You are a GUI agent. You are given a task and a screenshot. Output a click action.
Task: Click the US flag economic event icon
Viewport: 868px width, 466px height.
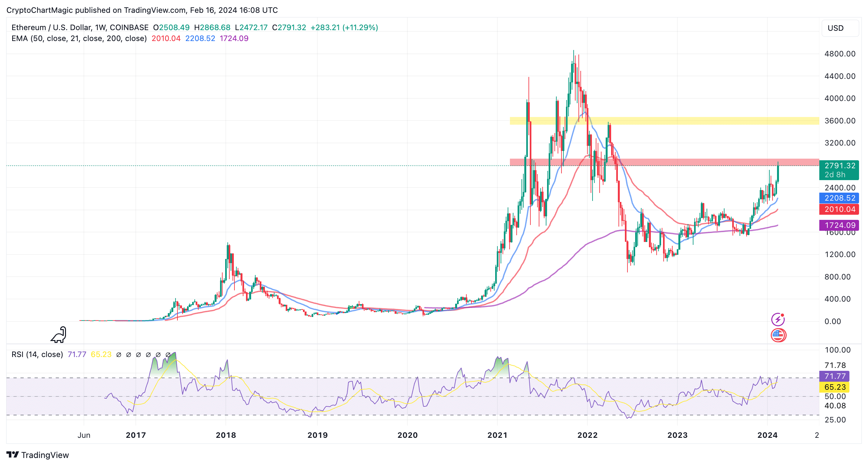(778, 335)
